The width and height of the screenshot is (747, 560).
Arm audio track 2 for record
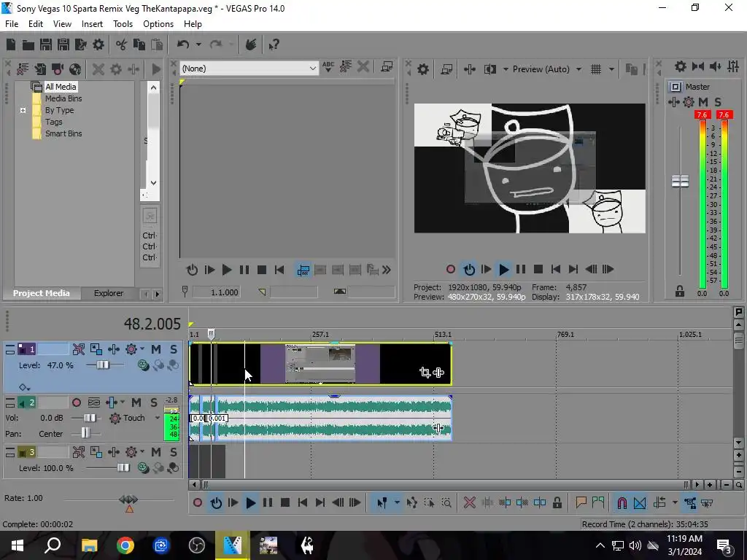[76, 402]
